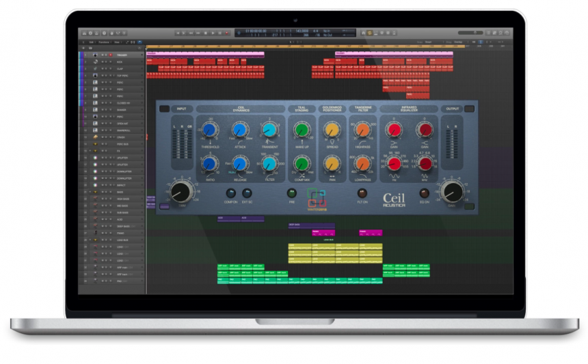Screen dimensions: 588x364
Task: Open Smart Controls icon in toolbar
Action: tap(111, 33)
